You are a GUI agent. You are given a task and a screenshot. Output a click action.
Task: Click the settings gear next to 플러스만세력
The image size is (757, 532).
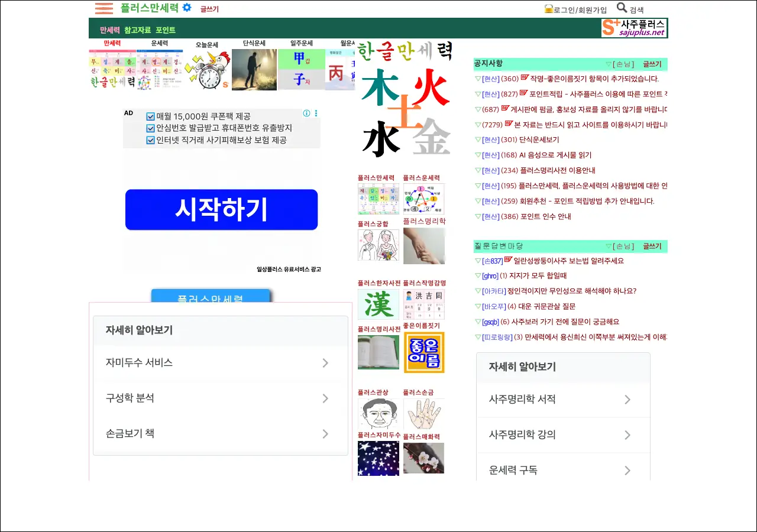(x=187, y=8)
